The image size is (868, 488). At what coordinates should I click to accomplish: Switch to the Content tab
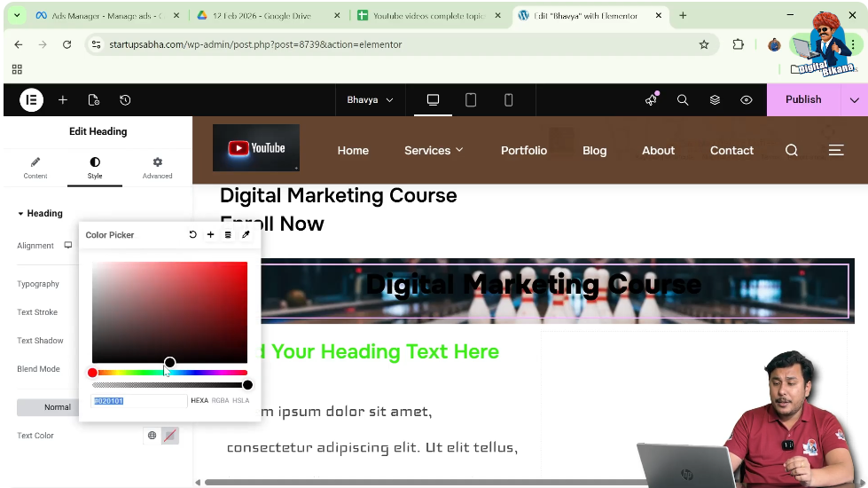(x=35, y=168)
